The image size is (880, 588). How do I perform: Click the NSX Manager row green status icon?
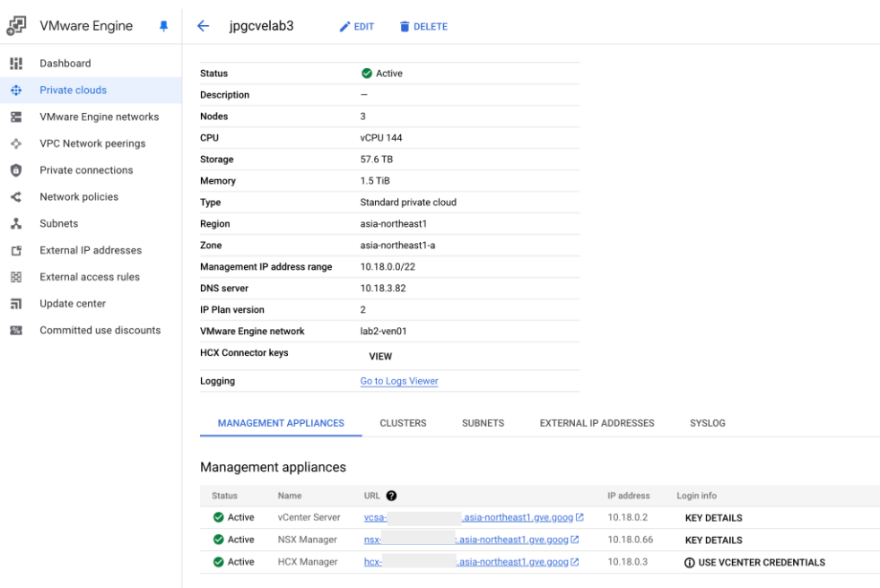pos(218,540)
